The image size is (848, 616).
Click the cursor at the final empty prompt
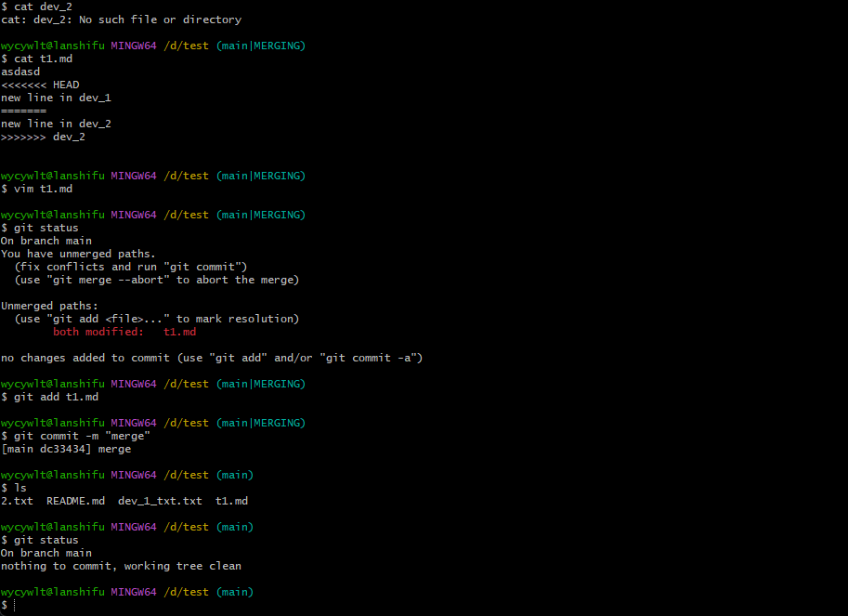(x=15, y=605)
